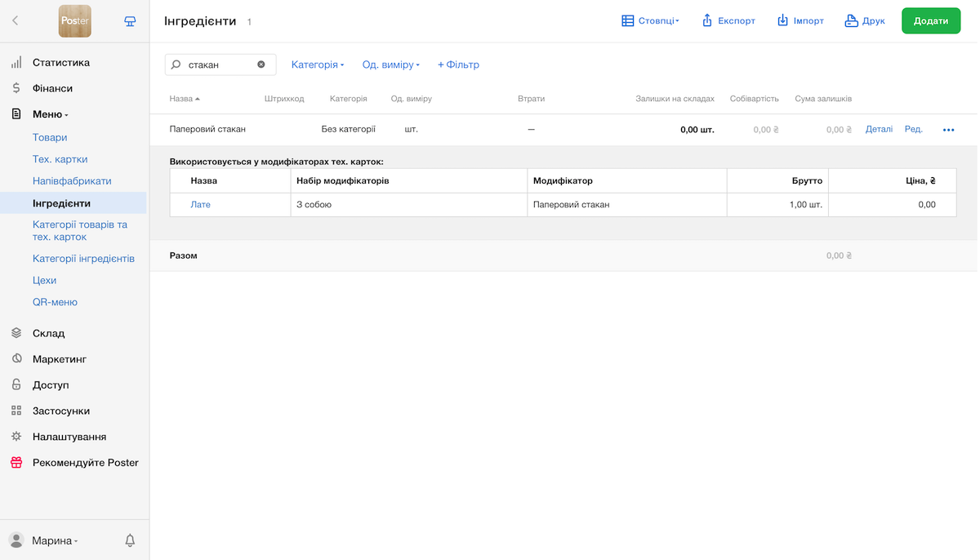
Task: Go to Цехи page
Action: click(x=44, y=280)
